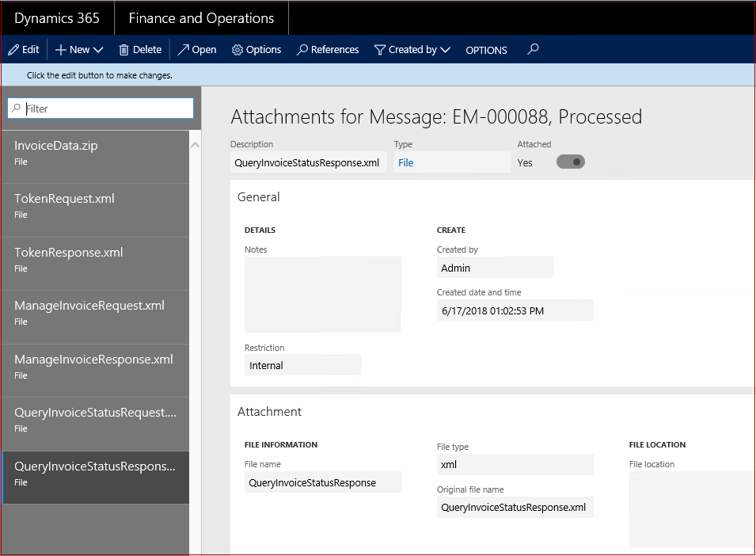This screenshot has width=756, height=556.
Task: Click the File link in Type field
Action: click(x=405, y=163)
